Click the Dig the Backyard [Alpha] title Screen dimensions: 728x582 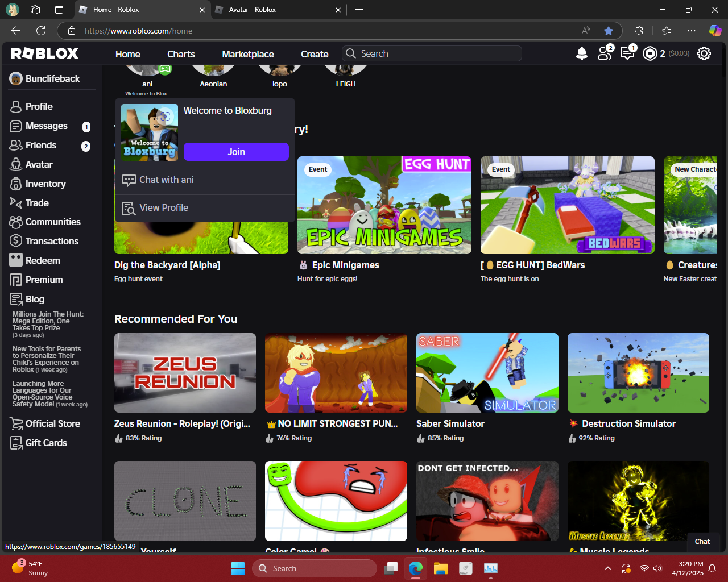tap(167, 265)
